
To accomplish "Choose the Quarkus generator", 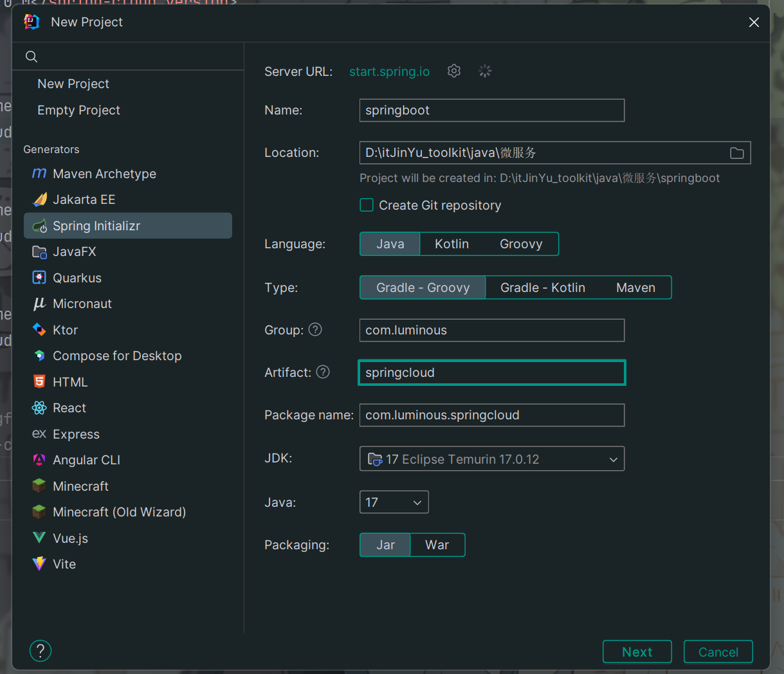I will tap(77, 278).
